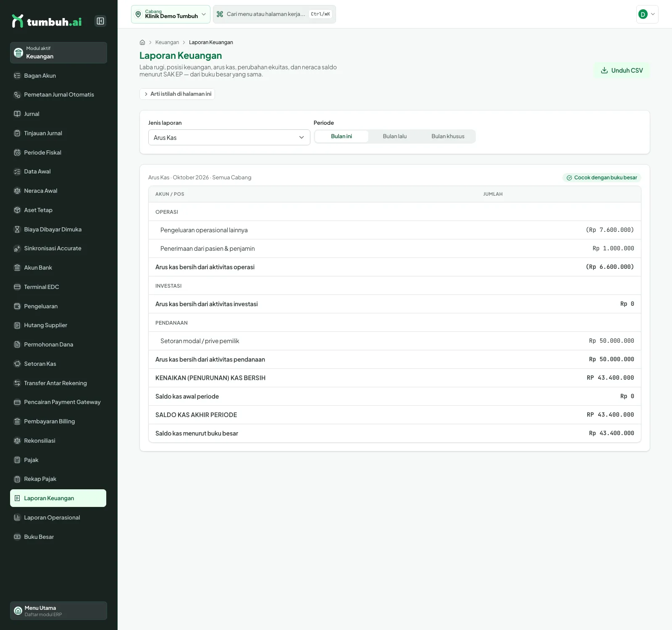Click the Cocok dengan buku besar badge
672x630 pixels.
pyautogui.click(x=602, y=178)
